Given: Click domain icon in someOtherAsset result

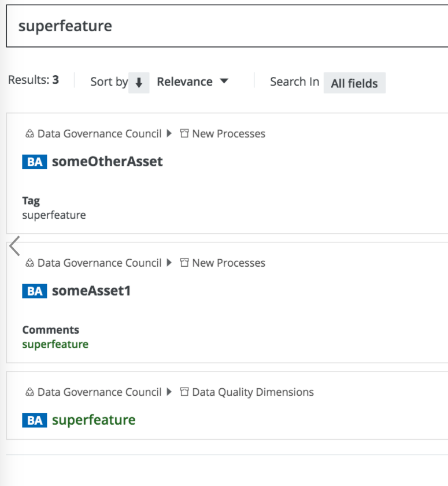Looking at the screenshot, I should [x=184, y=134].
